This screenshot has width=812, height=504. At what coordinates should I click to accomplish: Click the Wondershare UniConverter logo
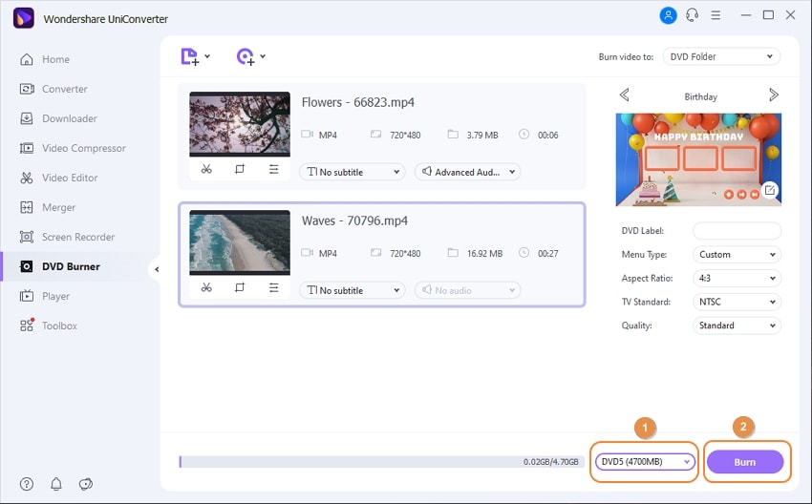(x=23, y=18)
